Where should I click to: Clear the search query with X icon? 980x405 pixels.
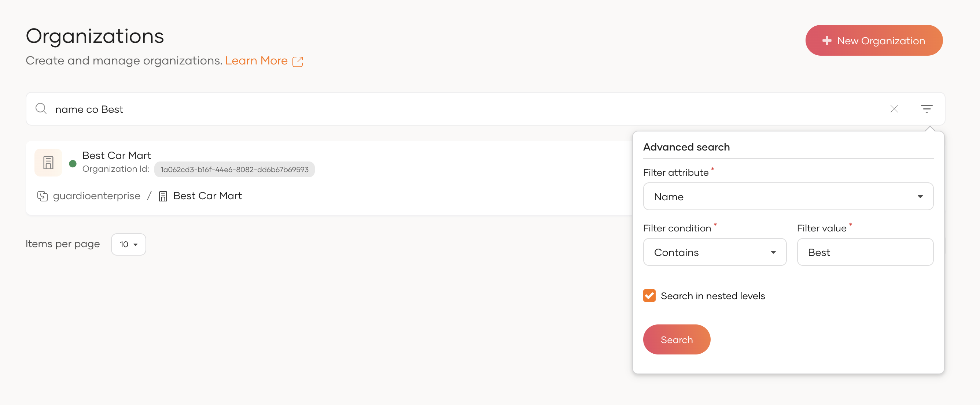(894, 109)
